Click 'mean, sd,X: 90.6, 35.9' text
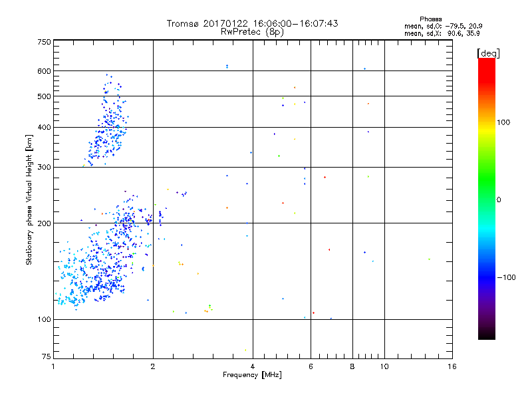 (442, 34)
